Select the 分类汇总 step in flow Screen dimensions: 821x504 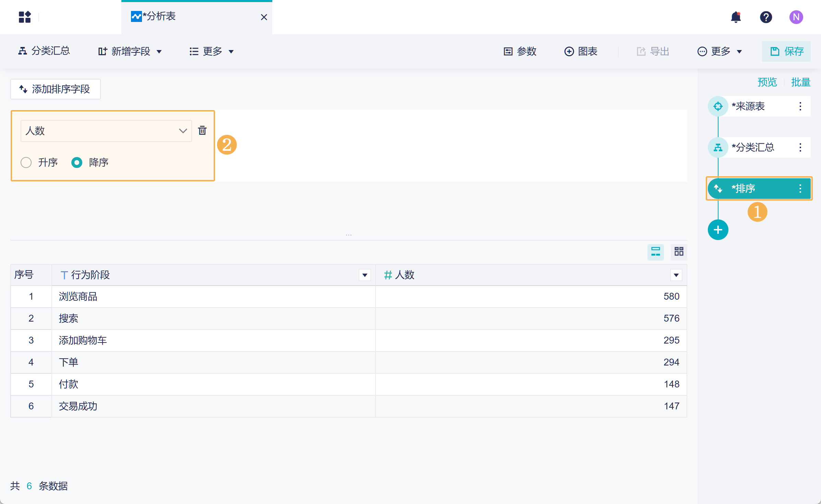[753, 147]
